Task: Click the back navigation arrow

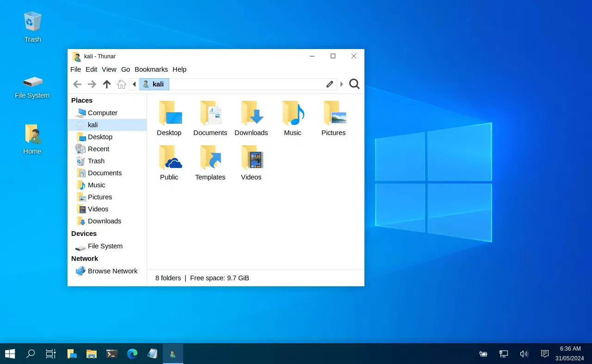Action: 77,84
